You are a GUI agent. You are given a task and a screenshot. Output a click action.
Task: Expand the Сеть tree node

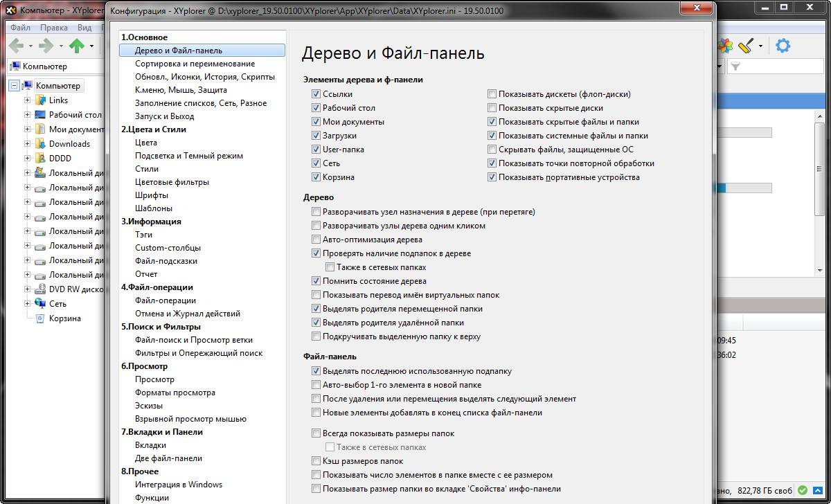pos(28,304)
